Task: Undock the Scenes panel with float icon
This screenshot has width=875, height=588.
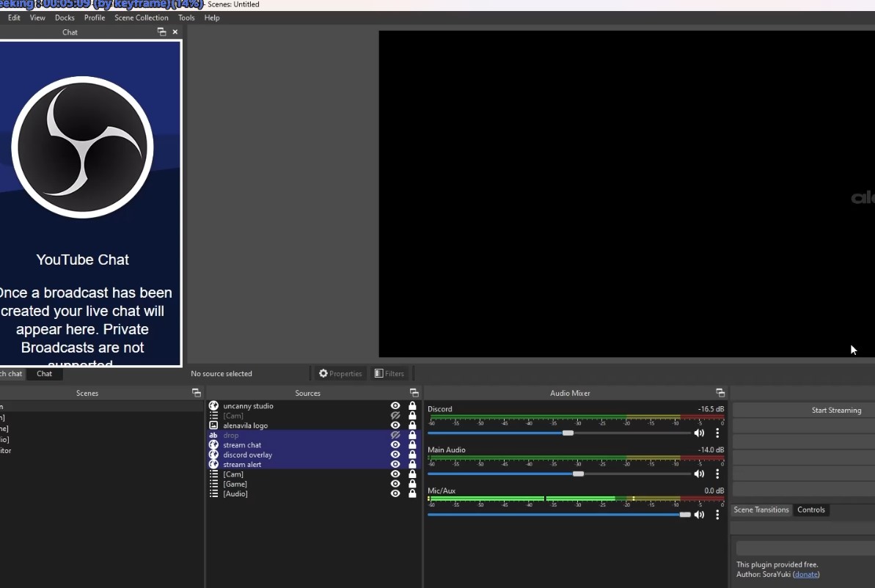Action: (x=196, y=393)
